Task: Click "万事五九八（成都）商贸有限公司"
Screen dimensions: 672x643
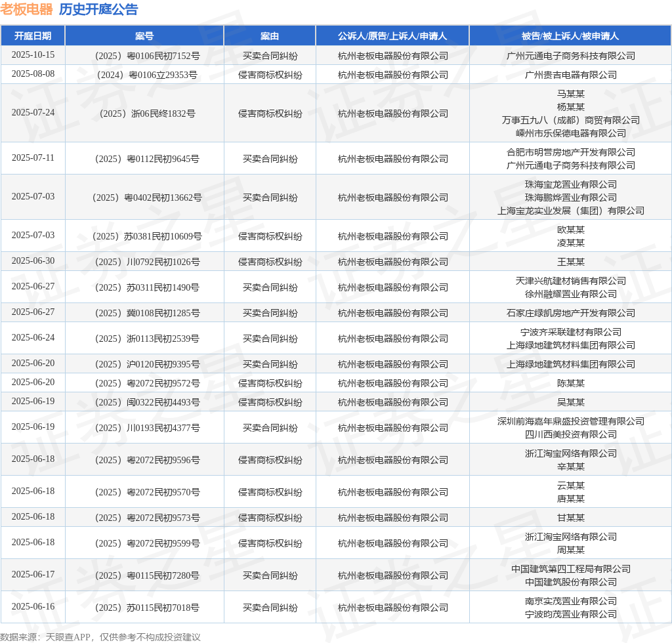Action: coord(571,120)
